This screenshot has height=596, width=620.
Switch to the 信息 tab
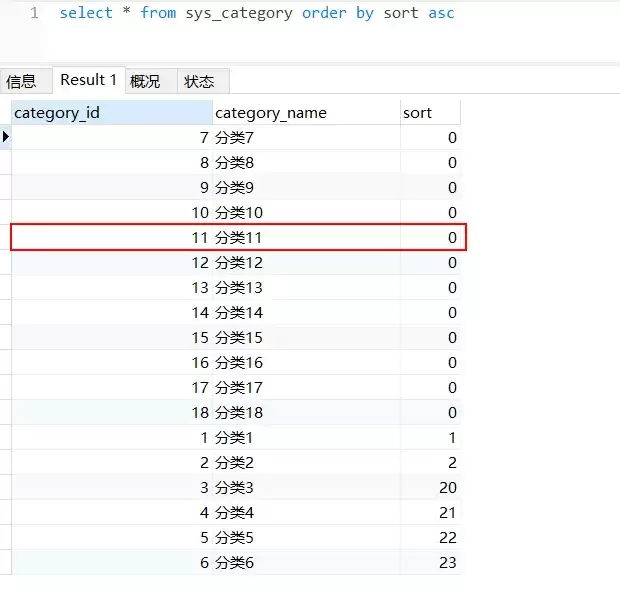(x=26, y=81)
